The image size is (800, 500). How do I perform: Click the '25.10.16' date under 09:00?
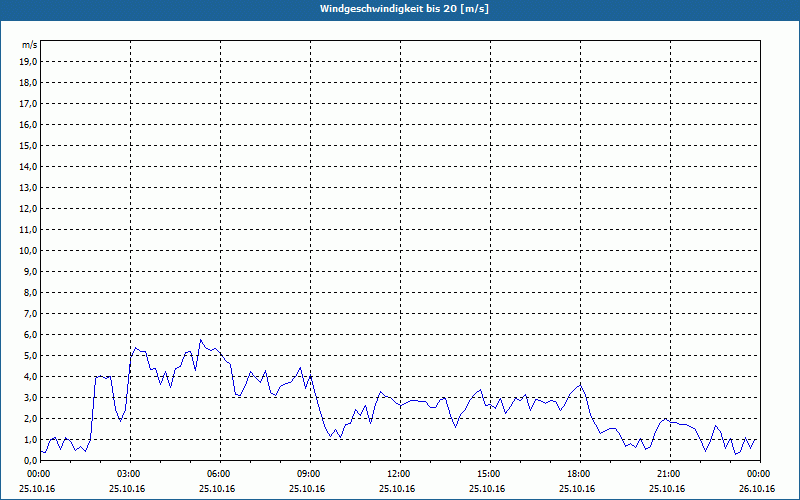click(x=307, y=489)
